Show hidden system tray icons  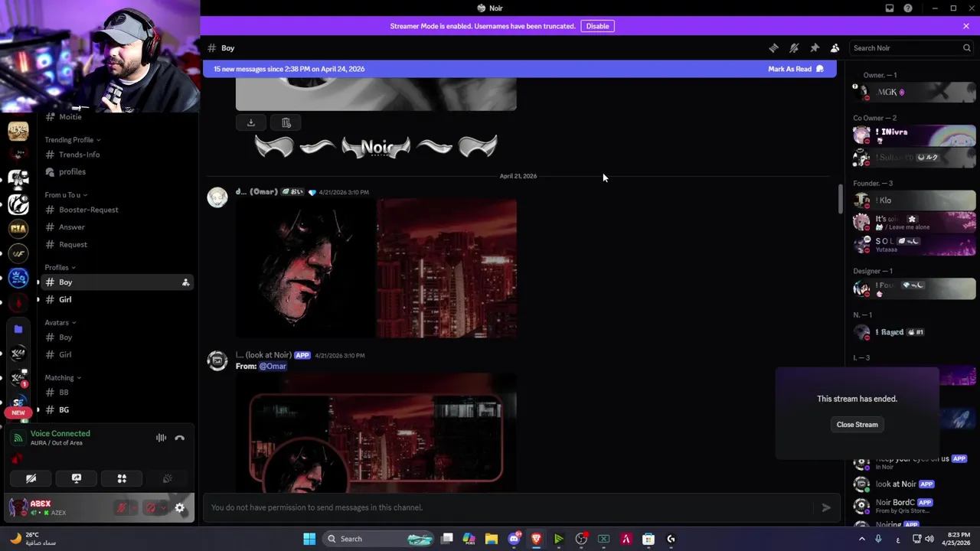pyautogui.click(x=861, y=539)
